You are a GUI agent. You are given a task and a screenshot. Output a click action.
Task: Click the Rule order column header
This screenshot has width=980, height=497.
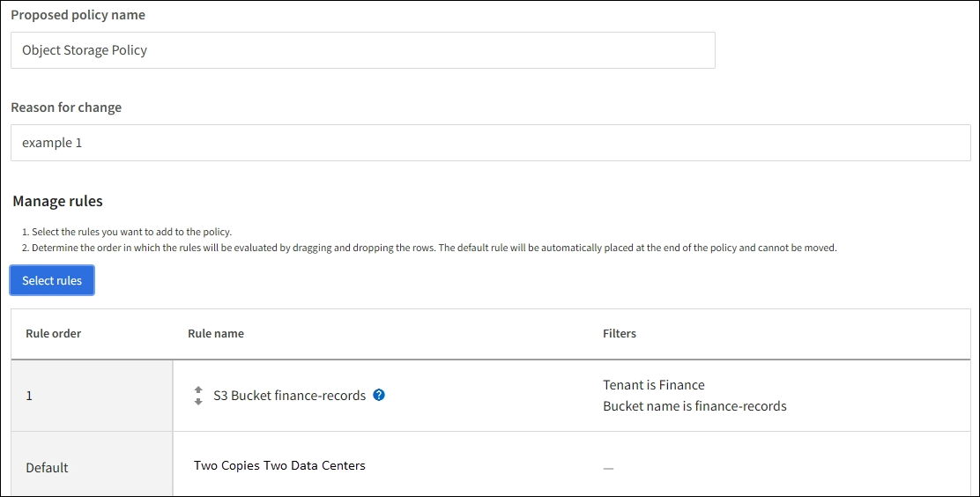coord(53,334)
